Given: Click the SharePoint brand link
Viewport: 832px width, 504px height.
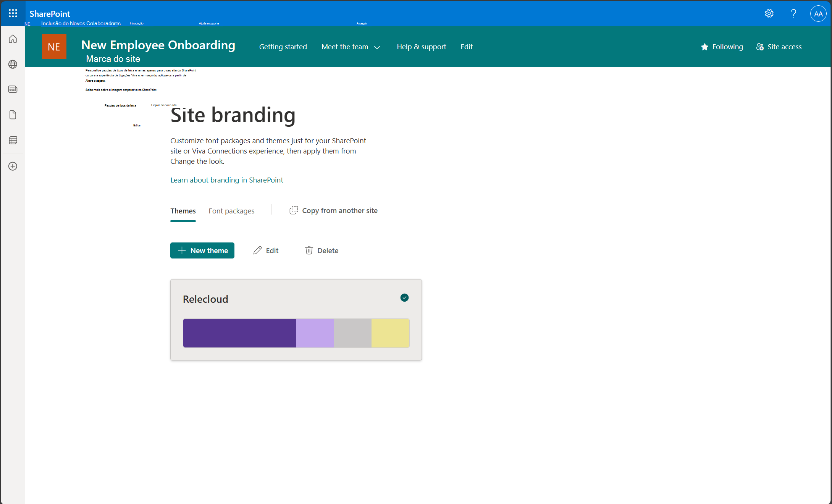Looking at the screenshot, I should [x=50, y=14].
